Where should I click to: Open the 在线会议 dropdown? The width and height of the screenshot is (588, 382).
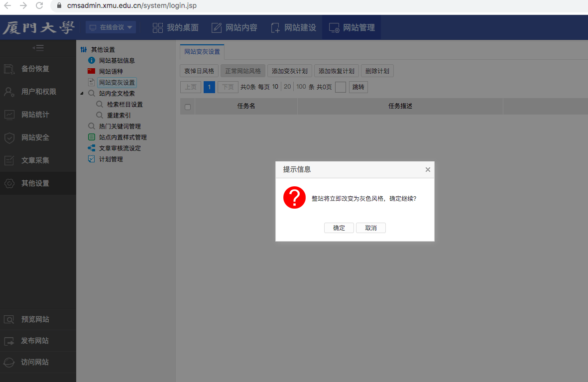(x=111, y=27)
